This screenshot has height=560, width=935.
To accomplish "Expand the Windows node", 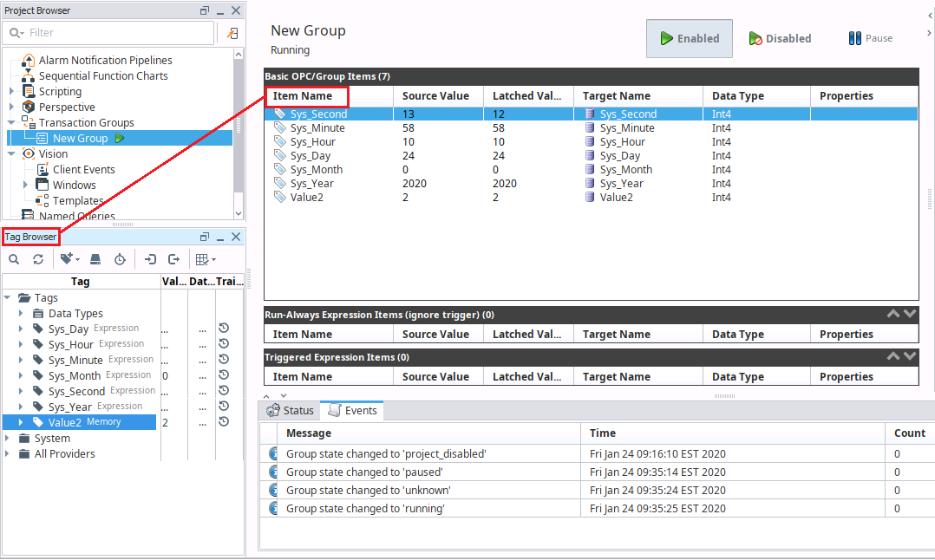I will click(x=25, y=185).
